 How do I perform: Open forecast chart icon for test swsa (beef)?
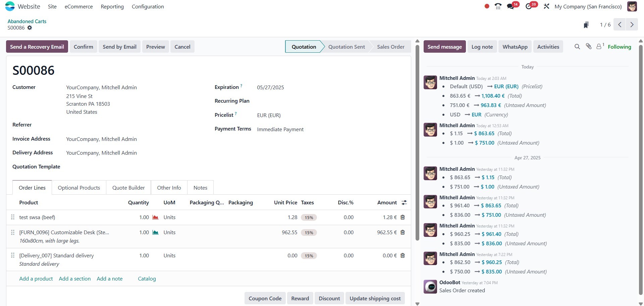(x=155, y=217)
